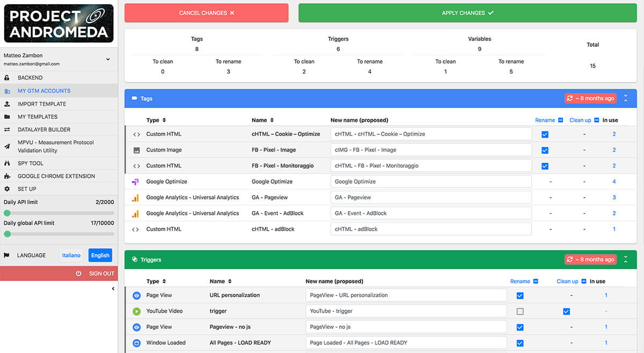This screenshot has height=353, width=644.
Task: Open MY GTM ACCOUNTS in sidebar
Action: (58, 91)
